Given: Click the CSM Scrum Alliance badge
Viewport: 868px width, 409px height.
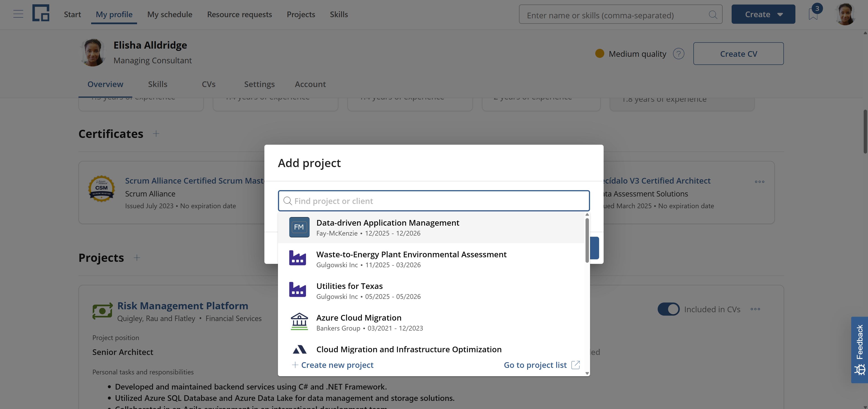Looking at the screenshot, I should [101, 188].
